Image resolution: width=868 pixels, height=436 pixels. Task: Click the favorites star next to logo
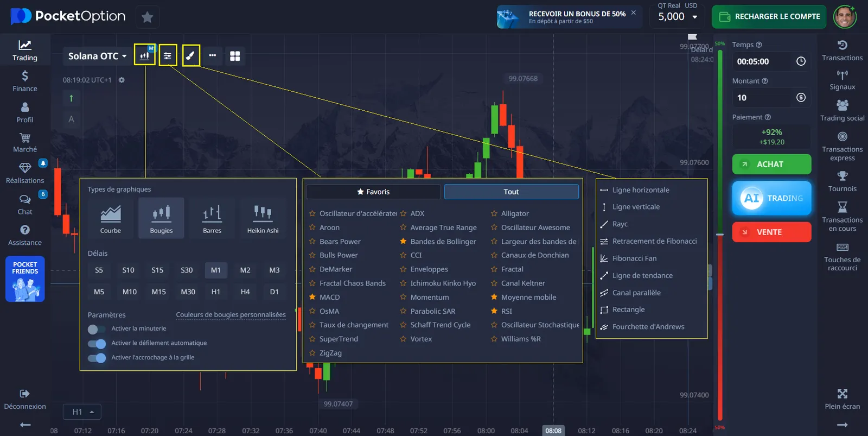[147, 17]
